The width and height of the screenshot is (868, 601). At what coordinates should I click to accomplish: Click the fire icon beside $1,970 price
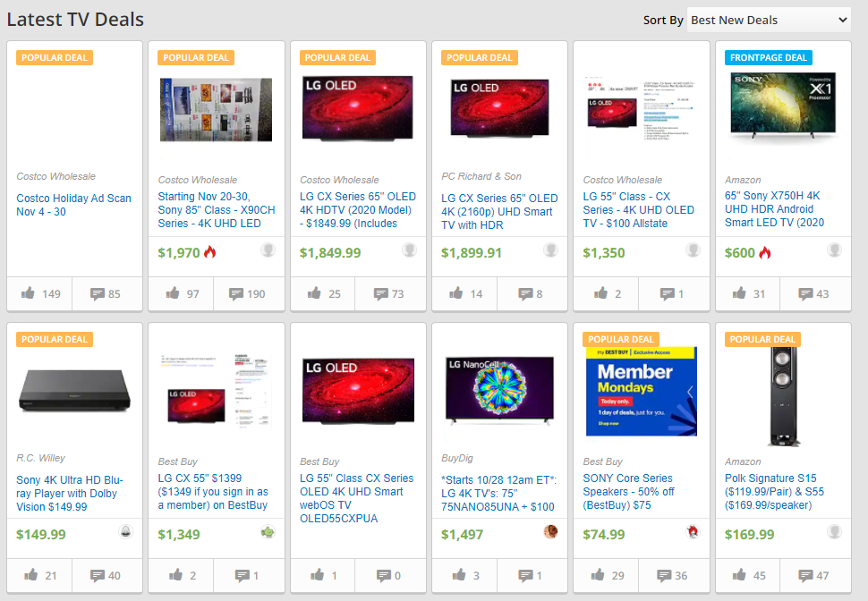(x=209, y=252)
